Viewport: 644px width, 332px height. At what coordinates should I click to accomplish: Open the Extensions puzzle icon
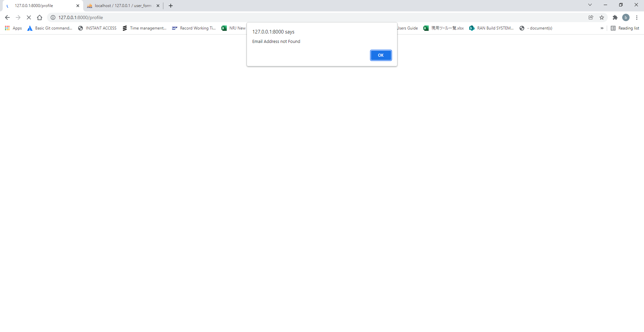[615, 17]
